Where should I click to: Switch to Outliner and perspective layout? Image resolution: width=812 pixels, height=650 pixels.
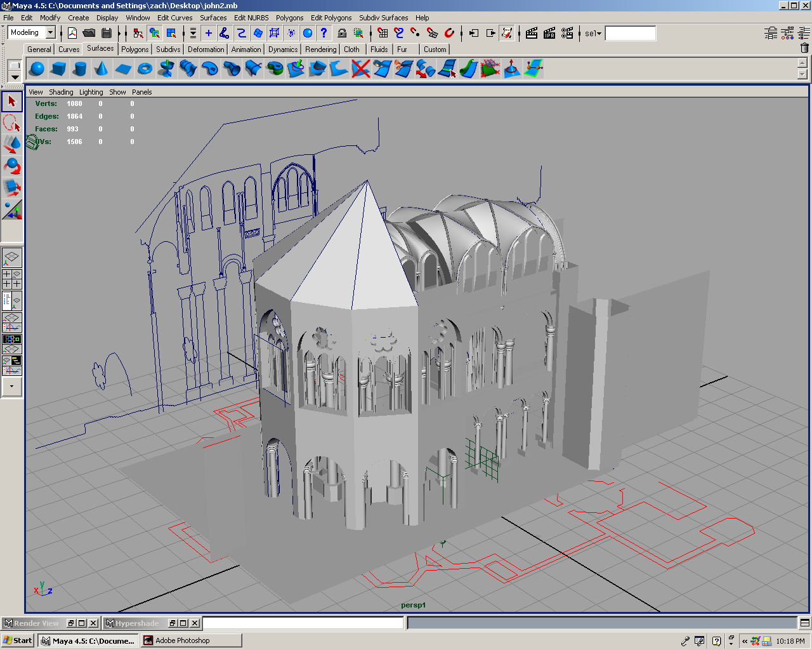(12, 301)
